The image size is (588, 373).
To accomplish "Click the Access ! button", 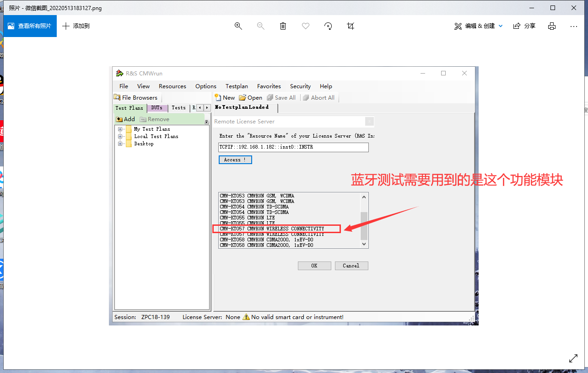I will point(235,160).
